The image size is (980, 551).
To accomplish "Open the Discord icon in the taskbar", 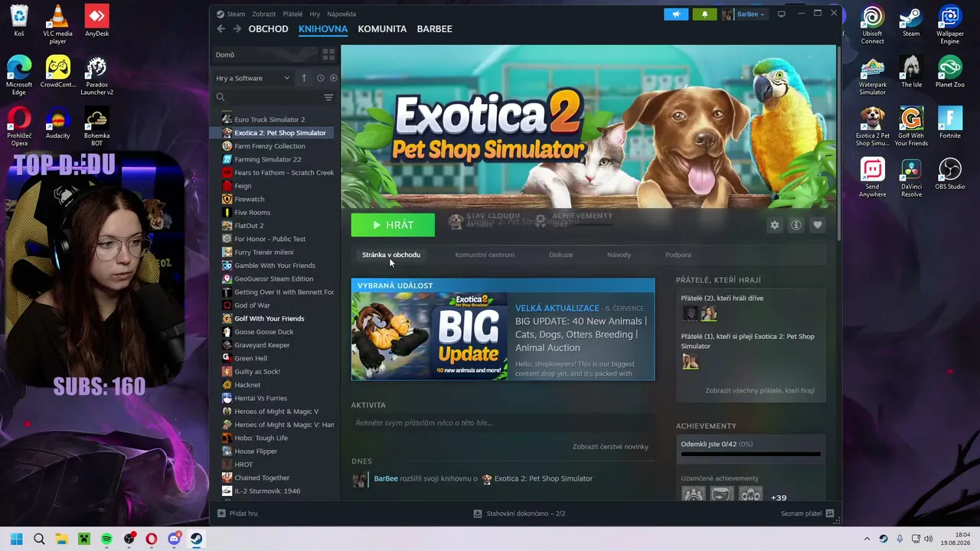I will pyautogui.click(x=174, y=539).
